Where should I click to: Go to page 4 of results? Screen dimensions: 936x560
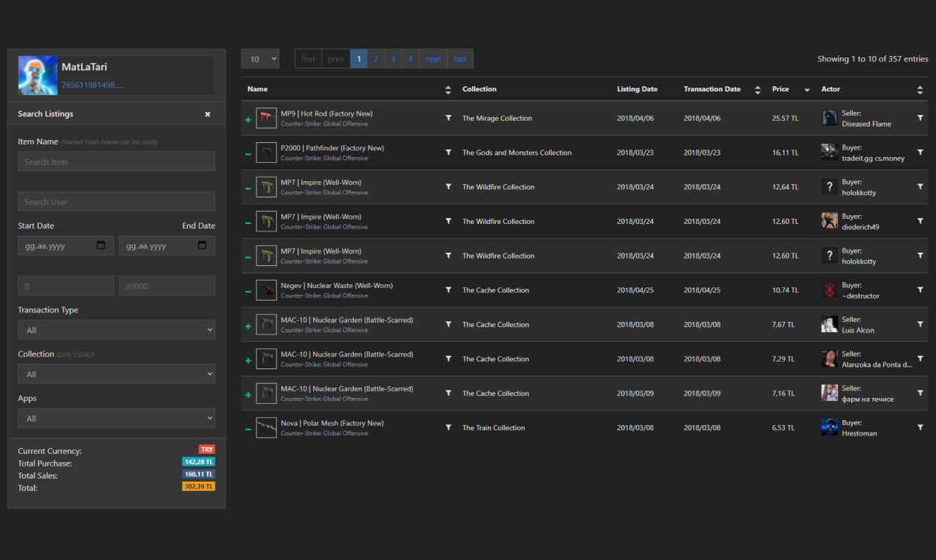click(411, 59)
